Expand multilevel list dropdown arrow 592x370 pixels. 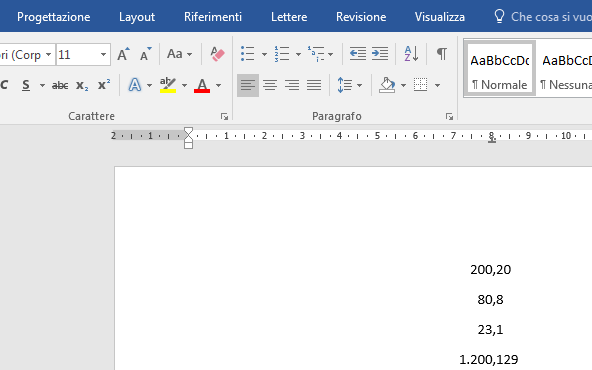330,55
